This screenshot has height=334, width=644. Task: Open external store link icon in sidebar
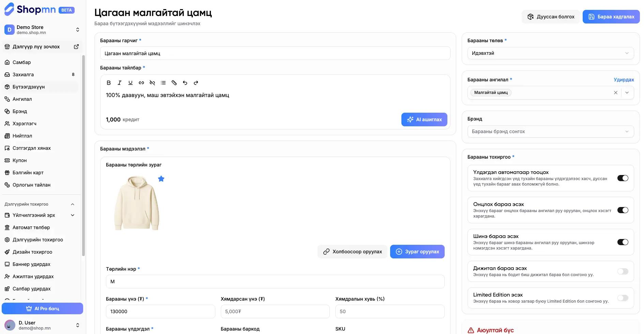76,47
